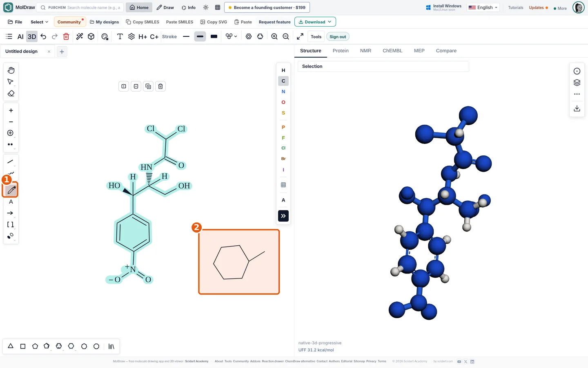Open the three dots menu in viewer
This screenshot has width=588, height=368.
click(577, 94)
